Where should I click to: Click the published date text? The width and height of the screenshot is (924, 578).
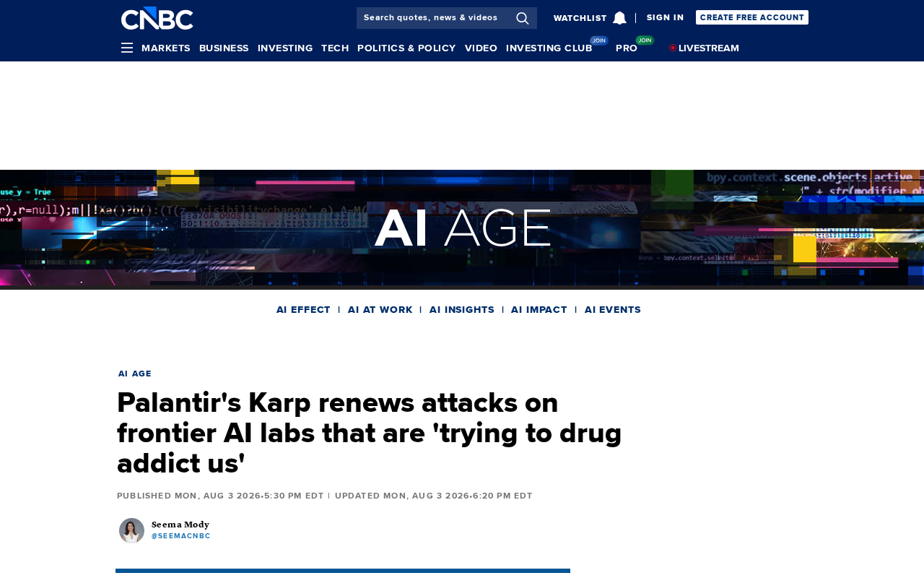[x=220, y=496]
